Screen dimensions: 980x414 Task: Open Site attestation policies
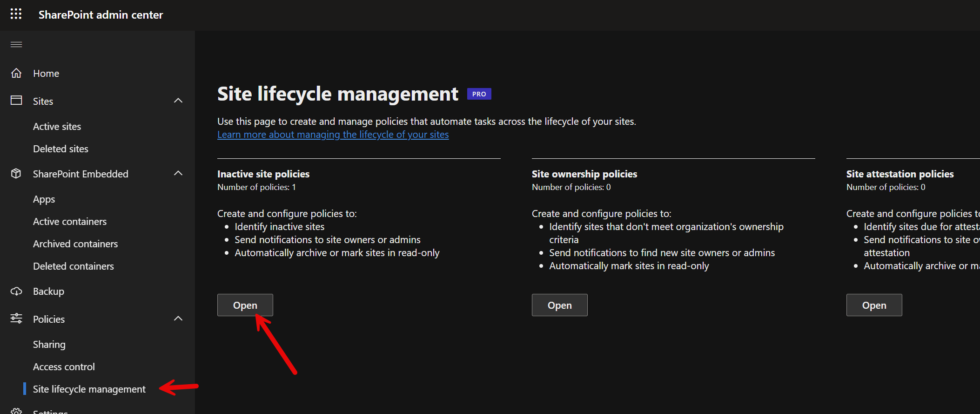click(x=874, y=305)
